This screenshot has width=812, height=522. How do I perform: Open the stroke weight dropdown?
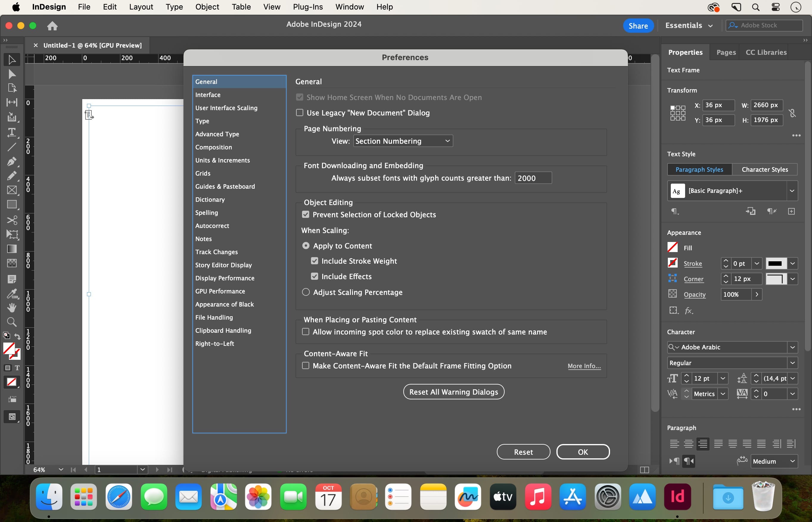pyautogui.click(x=757, y=264)
